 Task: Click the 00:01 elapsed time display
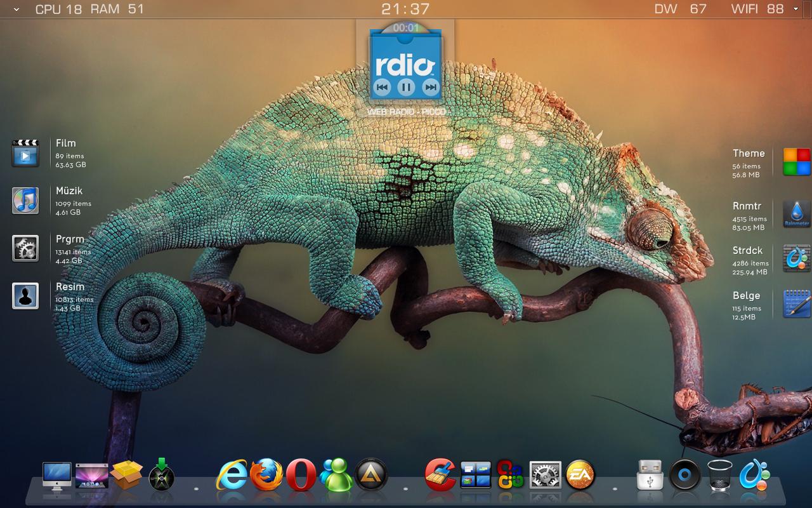pyautogui.click(x=406, y=28)
